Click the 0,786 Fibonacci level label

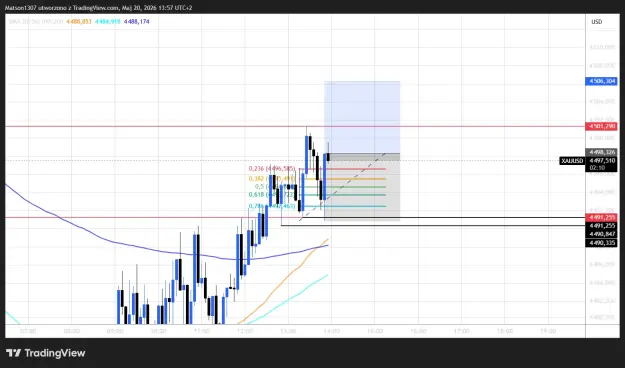pos(272,206)
